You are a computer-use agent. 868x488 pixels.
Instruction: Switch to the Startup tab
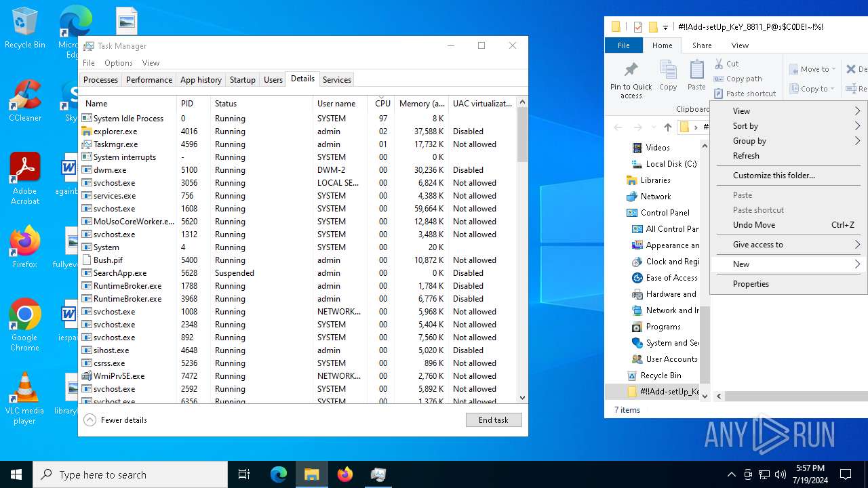click(242, 80)
